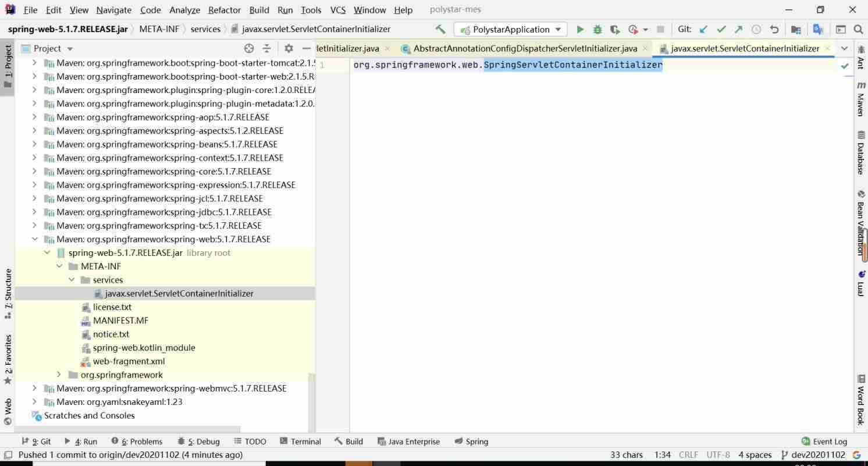Collapse Maven spring-web:5.1.7.RELEASE node
868x466 pixels.
pos(34,239)
